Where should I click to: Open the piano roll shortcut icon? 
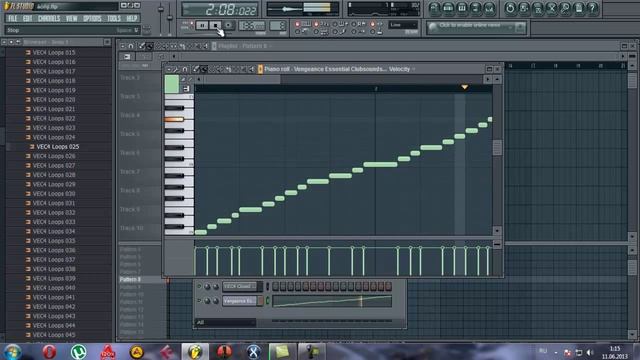click(462, 8)
